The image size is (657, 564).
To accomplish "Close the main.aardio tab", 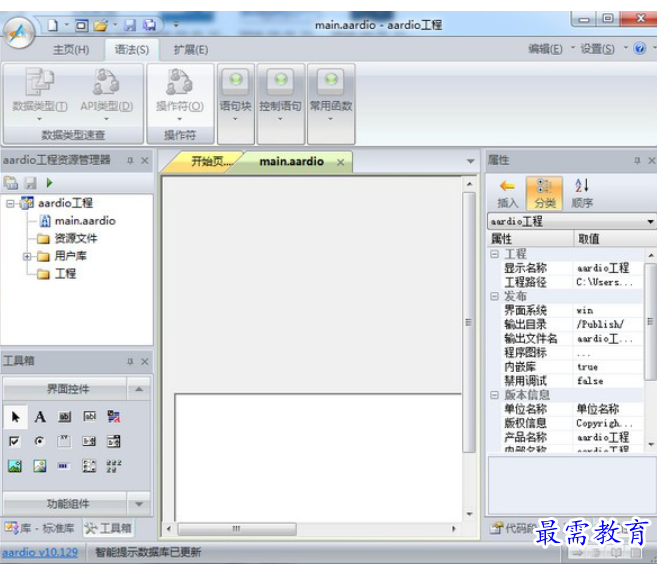I will point(341,162).
